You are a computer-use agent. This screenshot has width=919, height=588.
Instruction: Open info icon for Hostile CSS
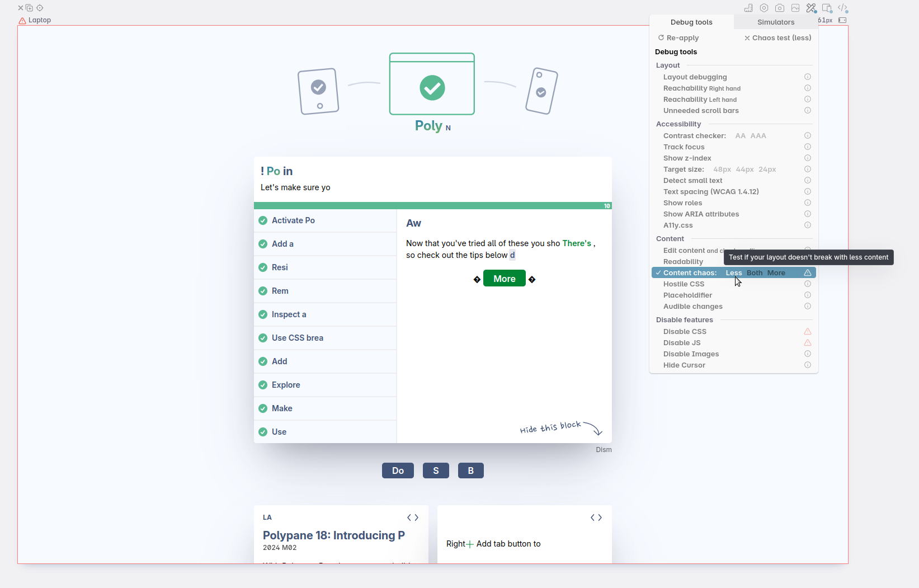pos(808,284)
